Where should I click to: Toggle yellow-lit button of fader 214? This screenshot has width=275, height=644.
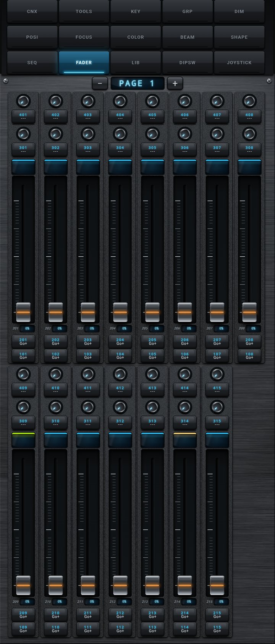point(185,440)
